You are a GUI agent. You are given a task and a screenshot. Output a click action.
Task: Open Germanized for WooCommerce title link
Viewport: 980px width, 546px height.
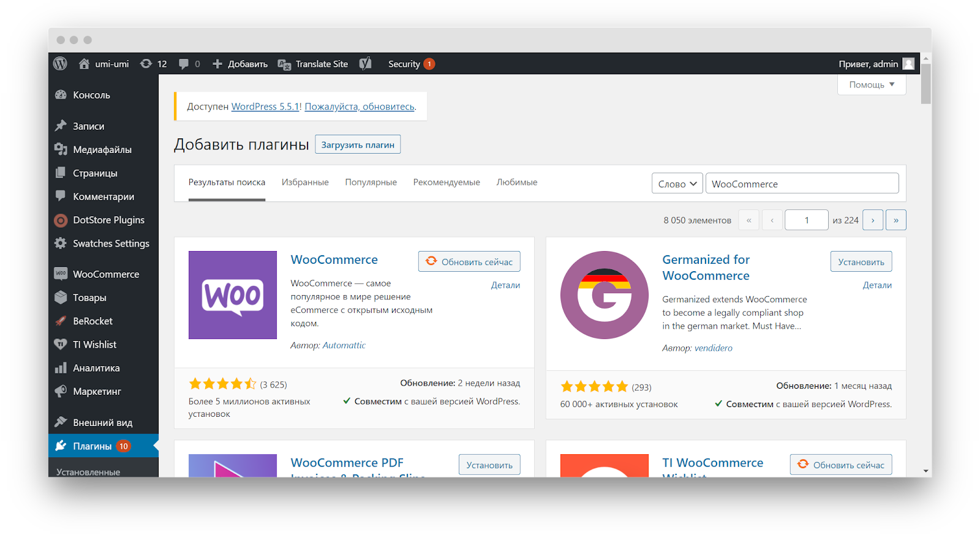[x=706, y=267]
